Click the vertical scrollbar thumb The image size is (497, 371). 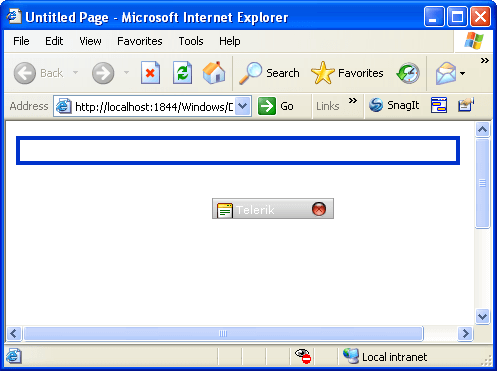click(482, 183)
